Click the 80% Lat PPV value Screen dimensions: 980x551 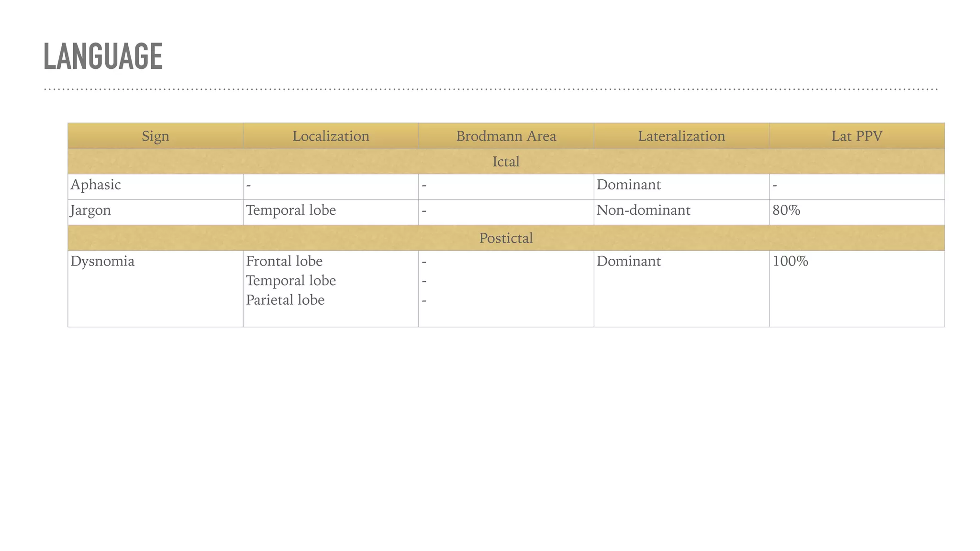pos(786,210)
